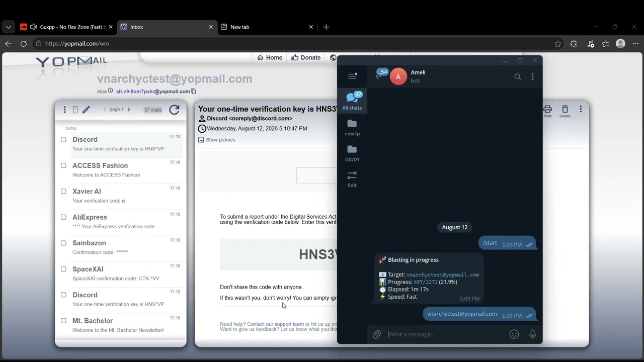
Task: Open YOPmail language globe icon
Action: [x=333, y=58]
